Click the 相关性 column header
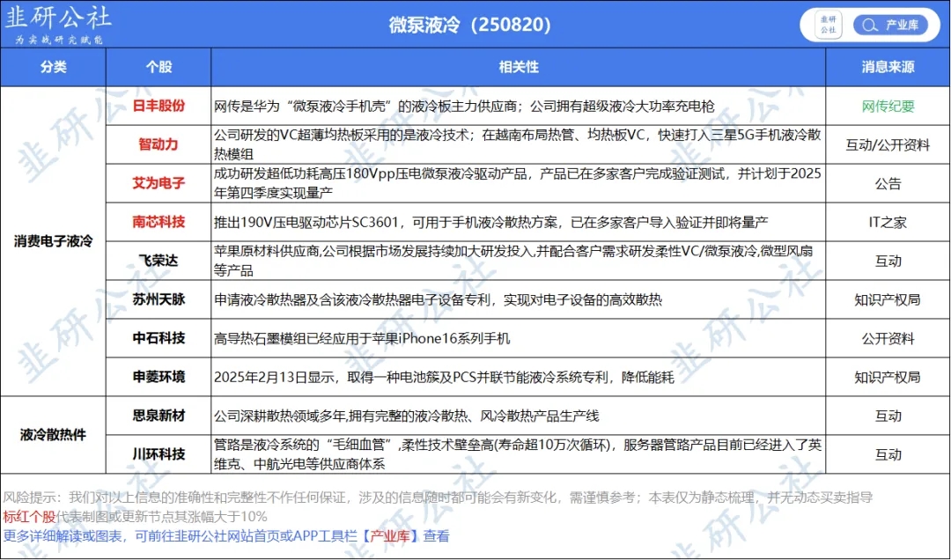Image resolution: width=951 pixels, height=560 pixels. pos(519,67)
